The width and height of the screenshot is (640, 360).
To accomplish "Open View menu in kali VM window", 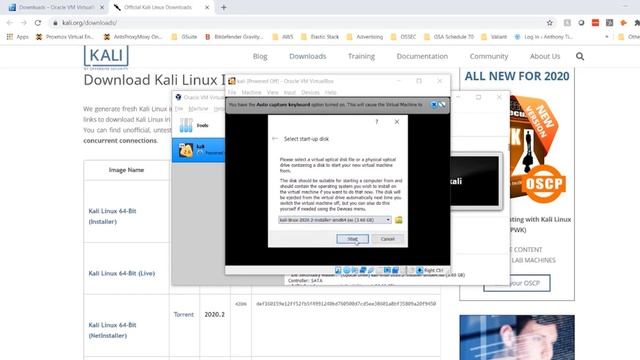I will pyautogui.click(x=272, y=93).
